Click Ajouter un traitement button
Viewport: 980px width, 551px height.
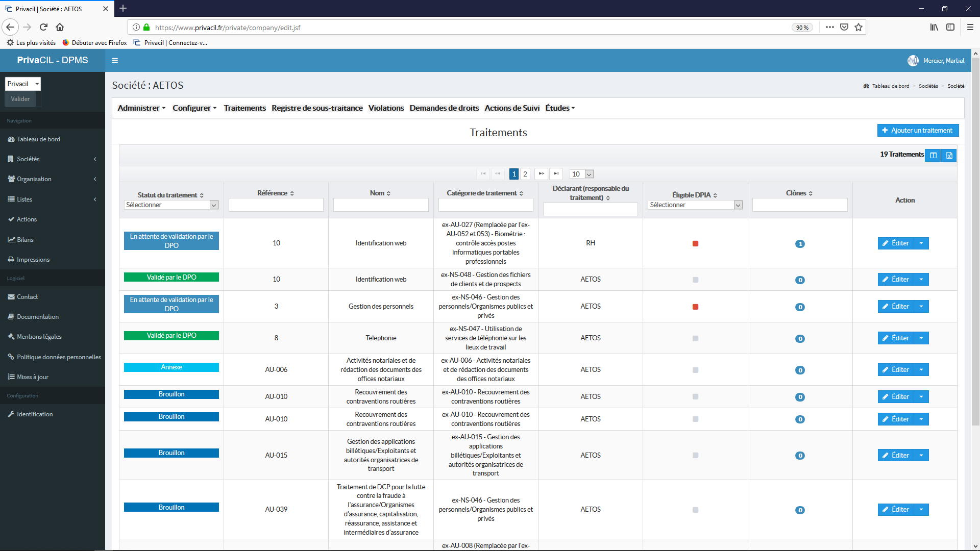[917, 130]
